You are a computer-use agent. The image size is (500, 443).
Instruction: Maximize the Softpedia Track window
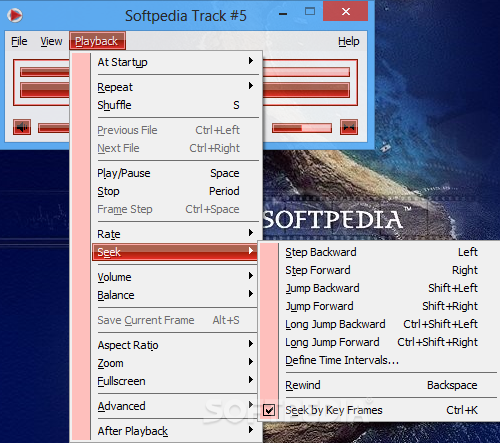tap(310, 12)
